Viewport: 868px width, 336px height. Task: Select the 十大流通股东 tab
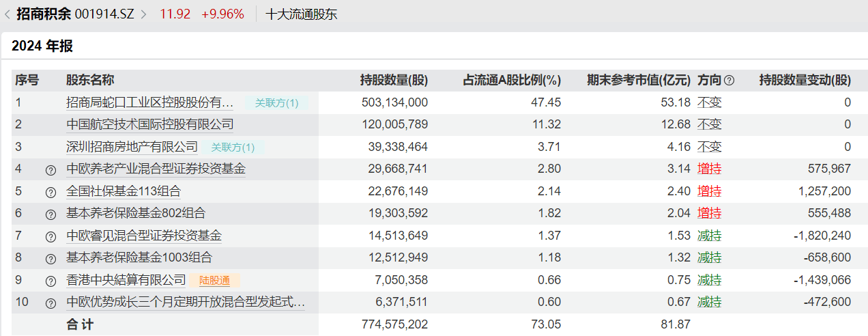pos(301,14)
